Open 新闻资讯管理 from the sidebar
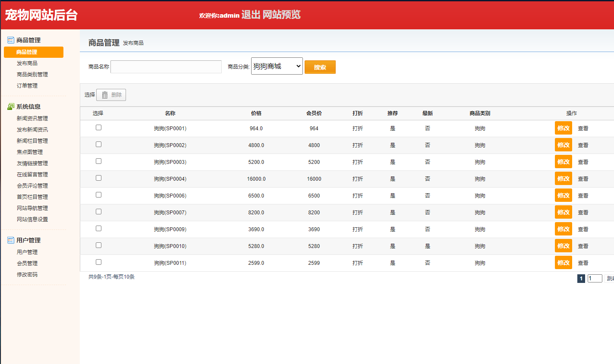 coord(32,119)
